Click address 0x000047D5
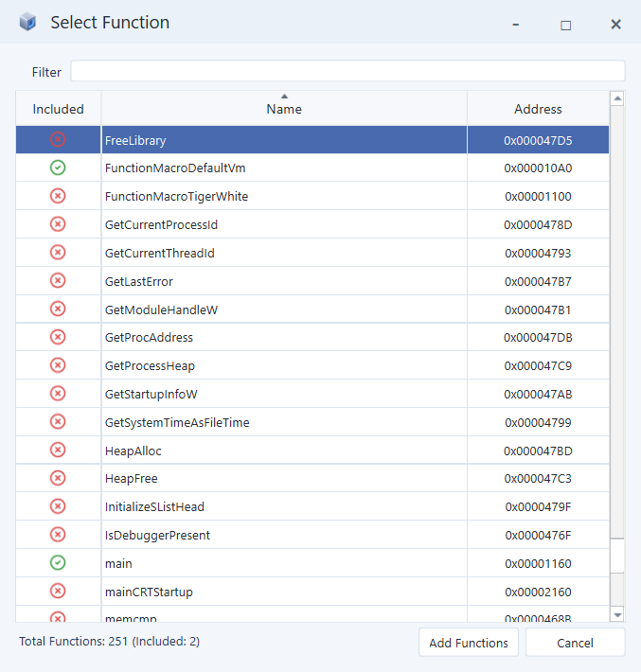 (538, 141)
